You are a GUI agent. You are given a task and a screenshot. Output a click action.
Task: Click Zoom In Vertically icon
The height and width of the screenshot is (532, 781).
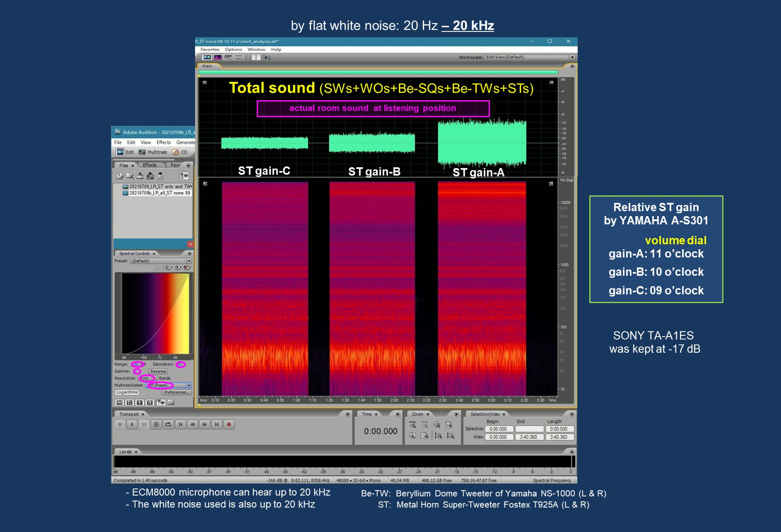point(439,436)
